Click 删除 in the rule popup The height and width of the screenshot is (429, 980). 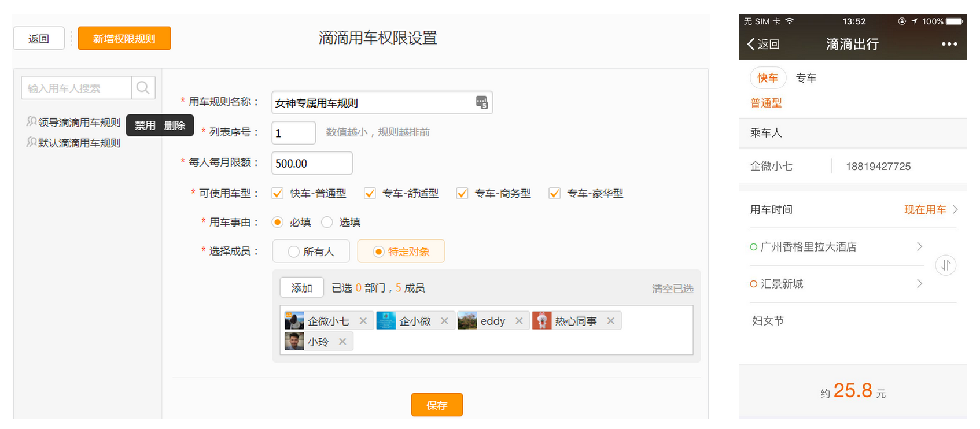[x=175, y=125]
